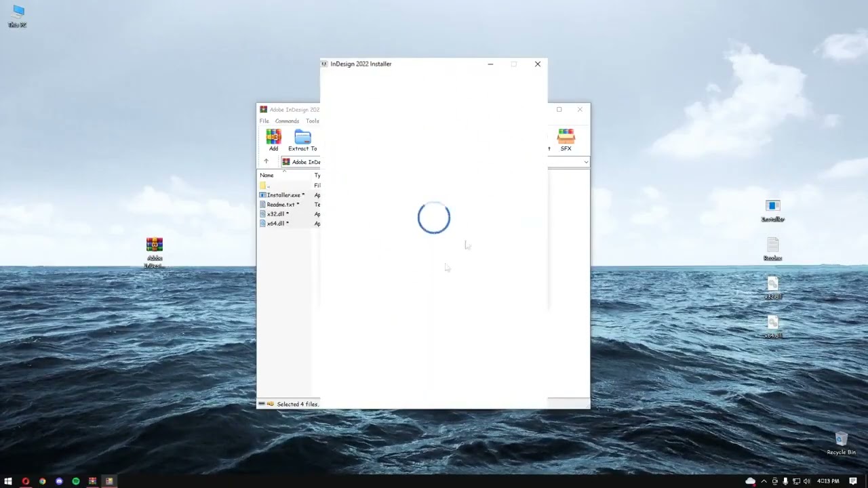The width and height of the screenshot is (868, 488).
Task: Open Chrome from the taskbar
Action: point(42,481)
